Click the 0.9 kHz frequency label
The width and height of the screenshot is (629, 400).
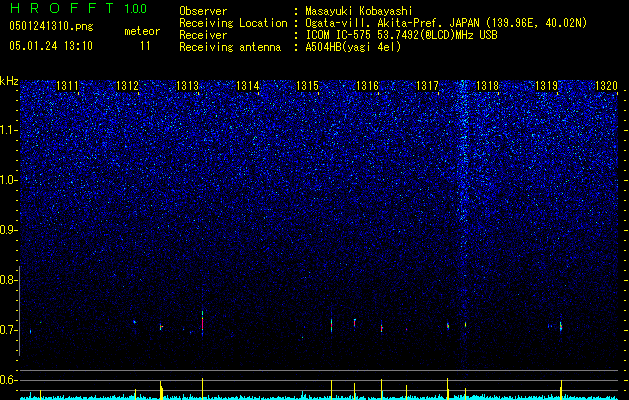click(x=9, y=230)
